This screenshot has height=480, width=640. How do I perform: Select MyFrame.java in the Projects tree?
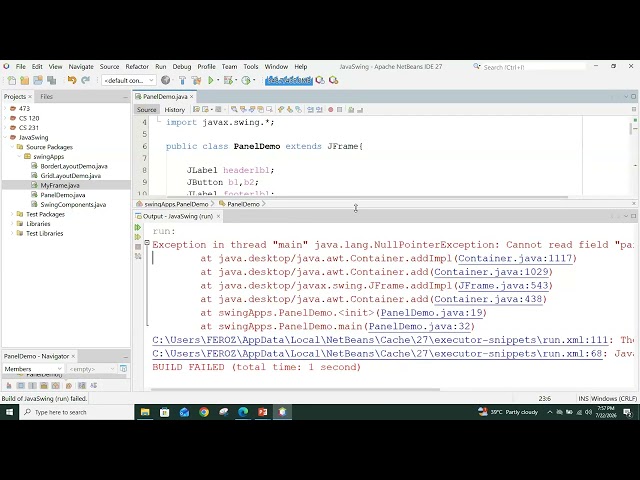[60, 185]
